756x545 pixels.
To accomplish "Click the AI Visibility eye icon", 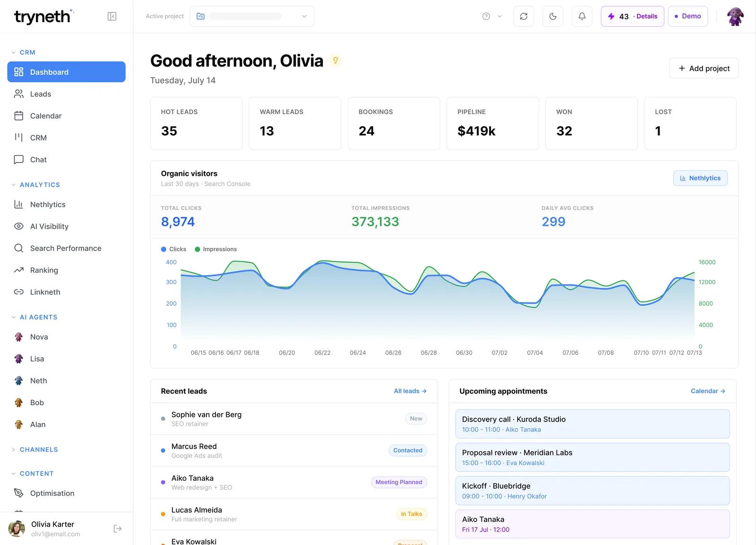I will (19, 226).
